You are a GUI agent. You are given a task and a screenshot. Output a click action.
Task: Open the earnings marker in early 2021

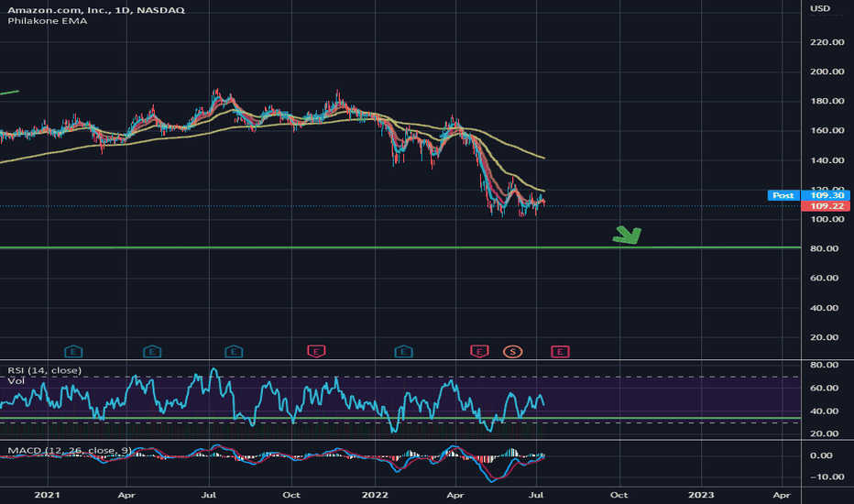[x=73, y=352]
